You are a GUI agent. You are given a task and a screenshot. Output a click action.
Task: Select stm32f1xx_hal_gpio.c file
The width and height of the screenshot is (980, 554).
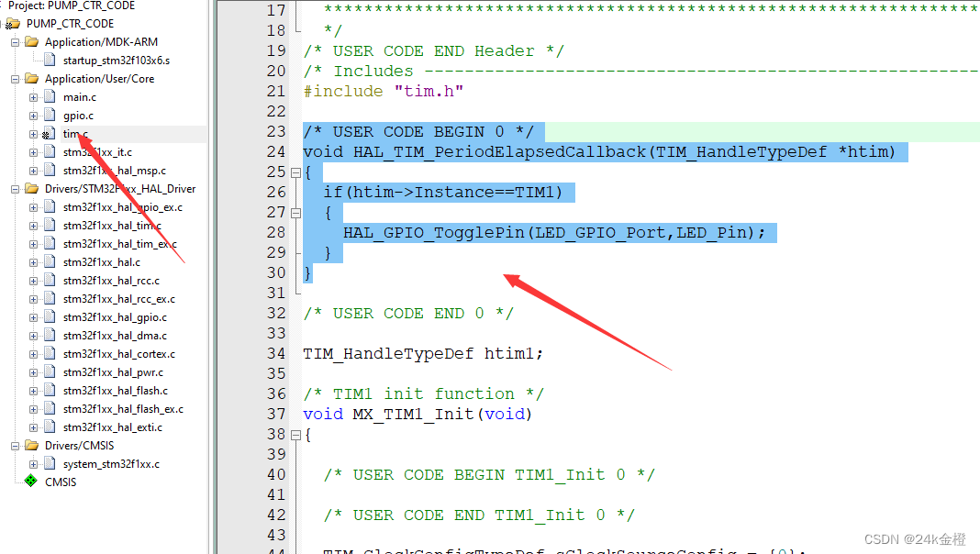(115, 317)
